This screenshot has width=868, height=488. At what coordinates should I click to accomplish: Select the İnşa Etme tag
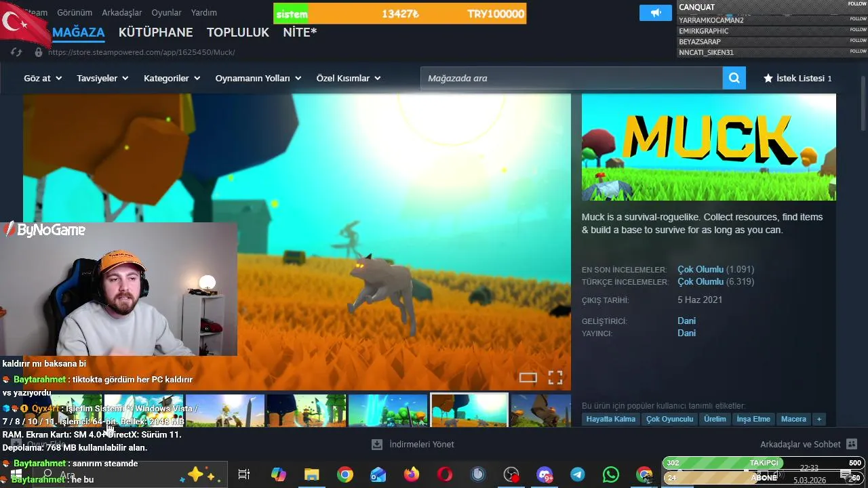point(753,419)
